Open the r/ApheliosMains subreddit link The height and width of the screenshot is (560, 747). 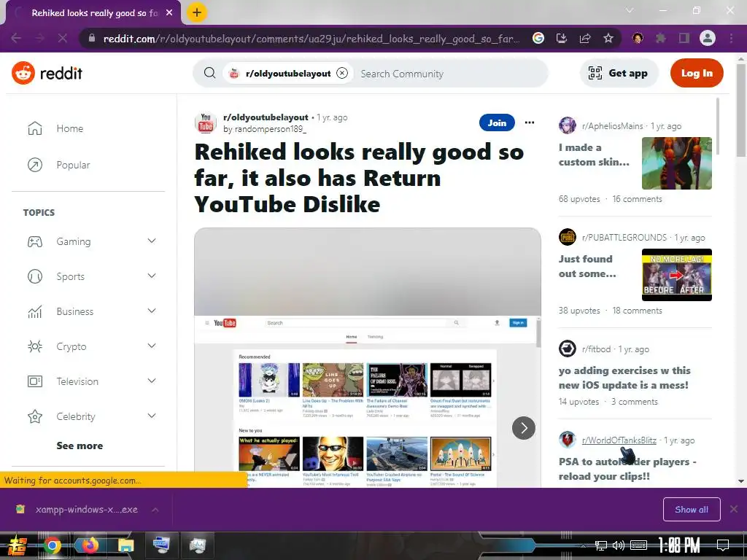point(612,125)
